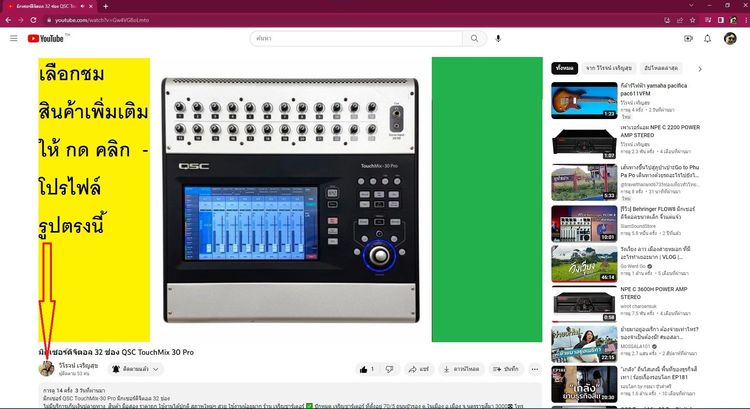Click the SiamSoundStore channel name
Viewport: 750px width, 409px height.
coord(638,226)
